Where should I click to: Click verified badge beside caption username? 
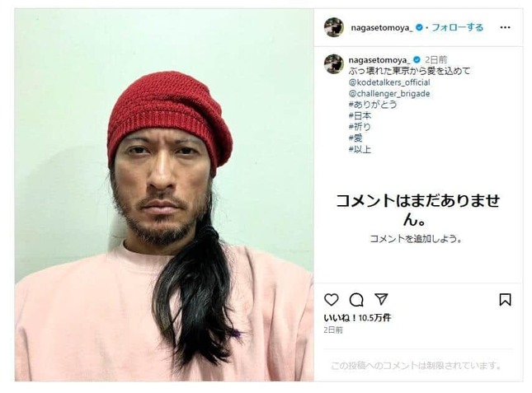(417, 60)
